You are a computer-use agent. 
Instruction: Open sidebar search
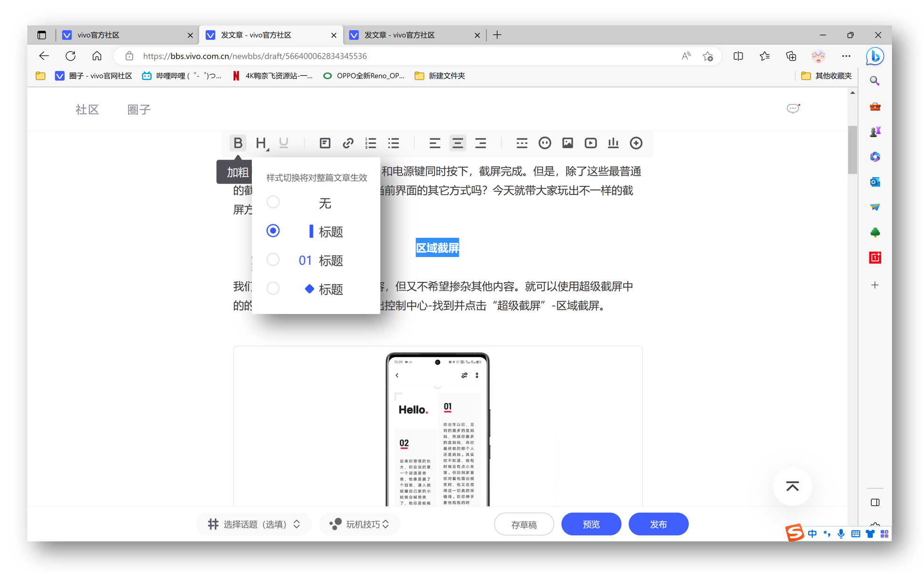875,81
